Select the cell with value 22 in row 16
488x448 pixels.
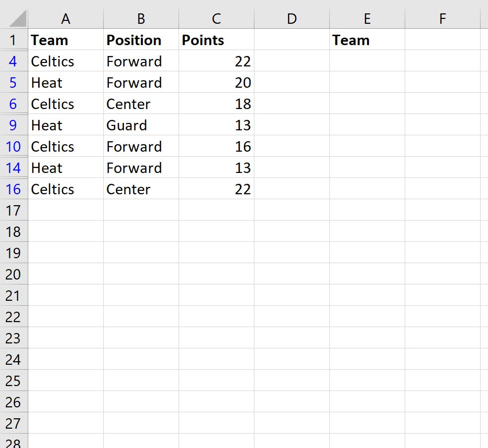click(216, 189)
